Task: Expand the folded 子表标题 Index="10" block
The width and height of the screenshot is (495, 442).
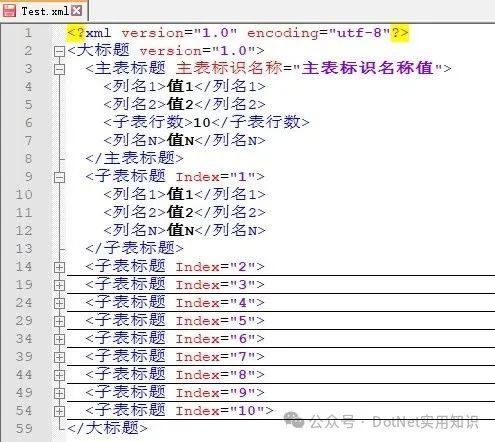Action: coord(59,411)
